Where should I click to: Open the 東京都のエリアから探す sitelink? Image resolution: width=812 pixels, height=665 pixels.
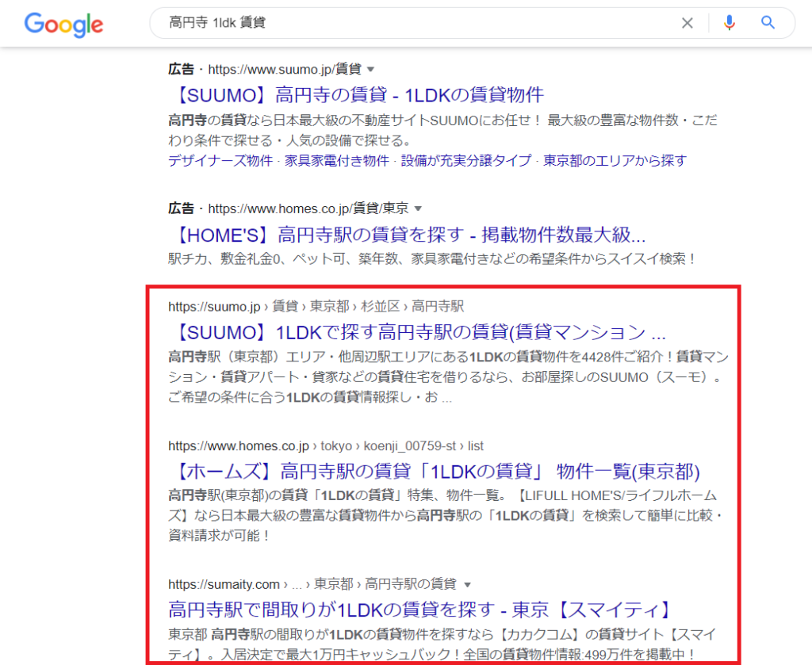(x=615, y=161)
